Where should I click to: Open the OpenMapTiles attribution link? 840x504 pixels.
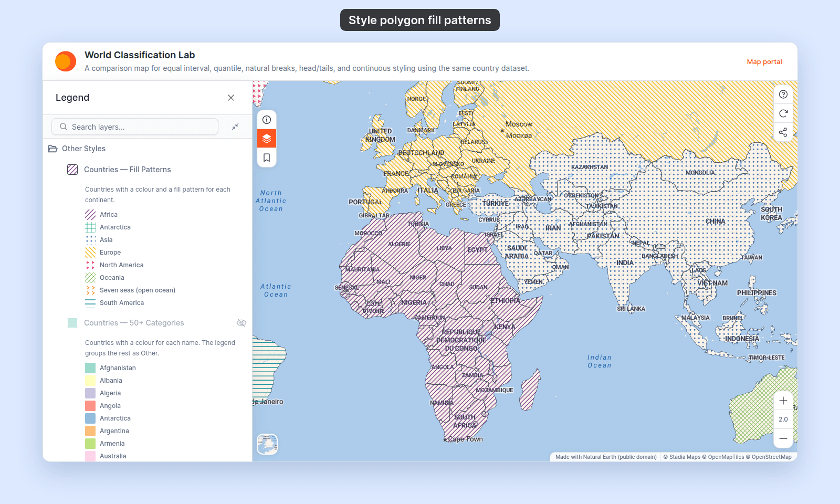[x=723, y=457]
